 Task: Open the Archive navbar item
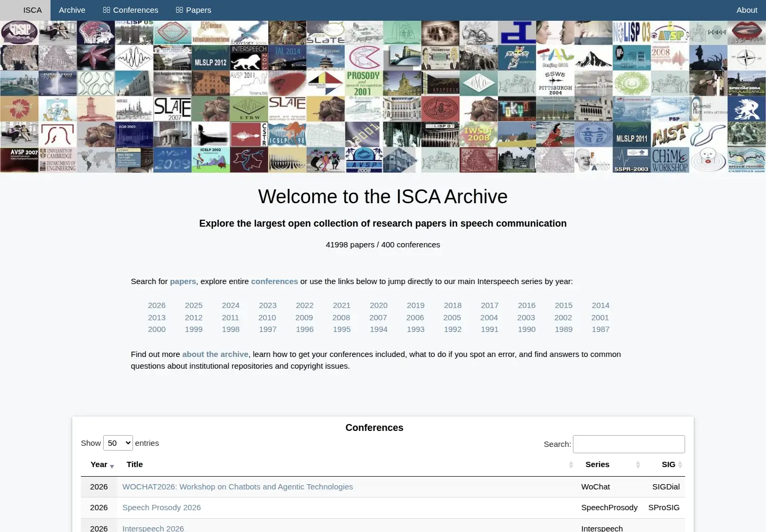click(x=72, y=10)
